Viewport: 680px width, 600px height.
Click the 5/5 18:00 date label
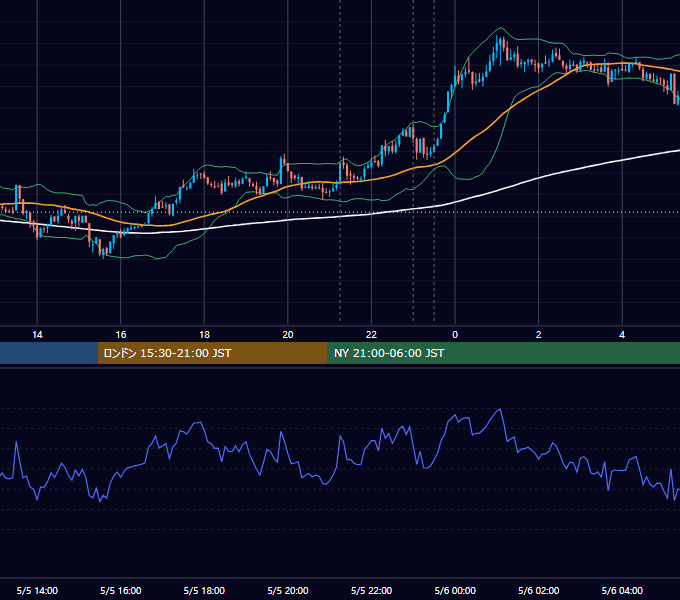[204, 590]
